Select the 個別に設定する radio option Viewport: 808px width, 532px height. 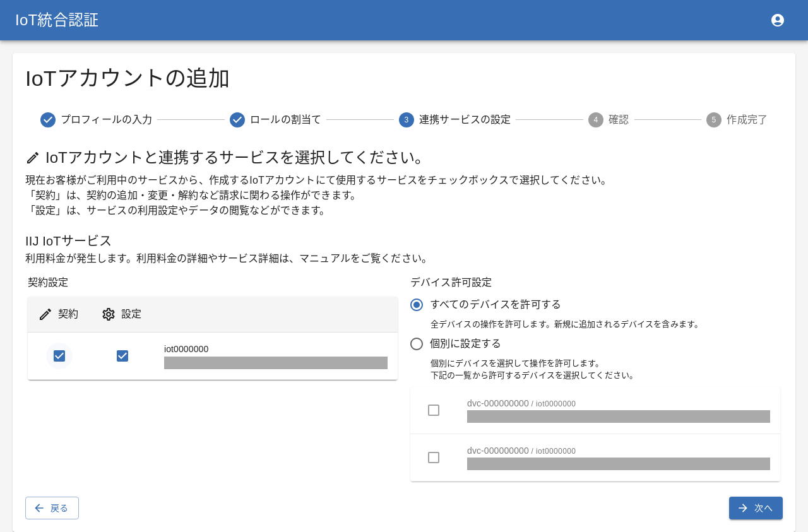coord(417,344)
